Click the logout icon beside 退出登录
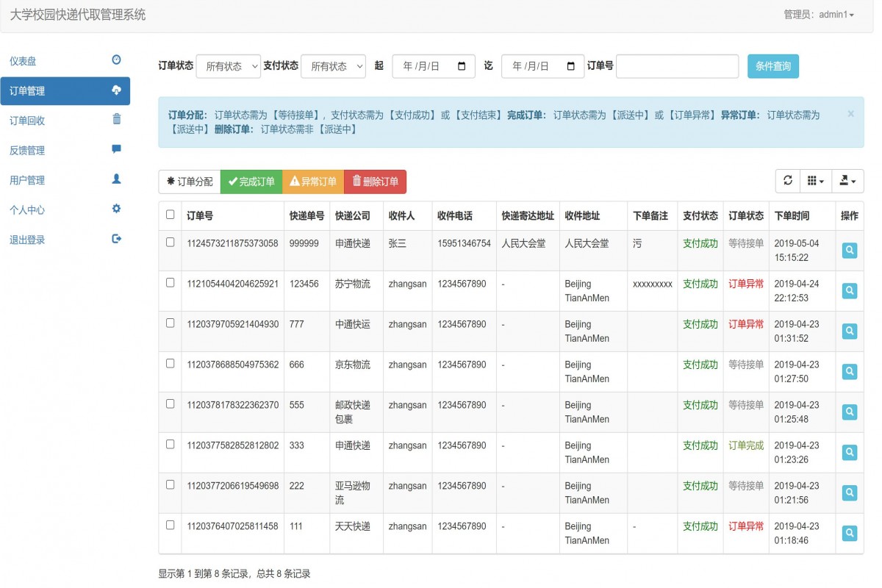This screenshot has height=588, width=882. [115, 237]
